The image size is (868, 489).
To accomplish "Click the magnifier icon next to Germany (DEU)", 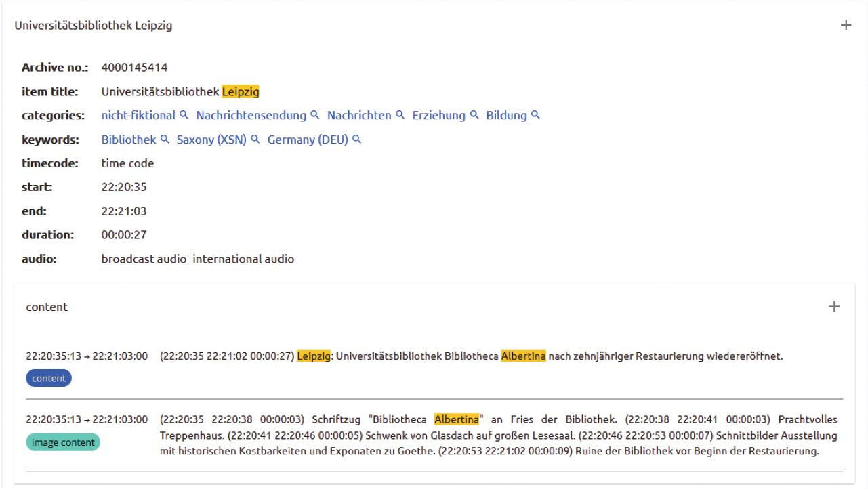I will click(356, 140).
